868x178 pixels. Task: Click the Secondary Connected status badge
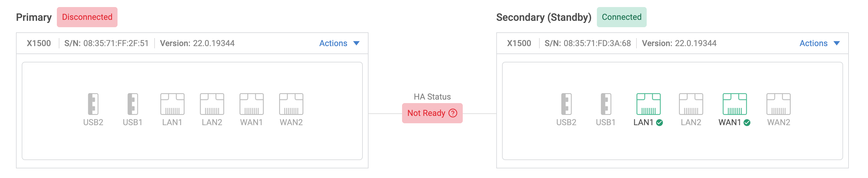tap(621, 17)
